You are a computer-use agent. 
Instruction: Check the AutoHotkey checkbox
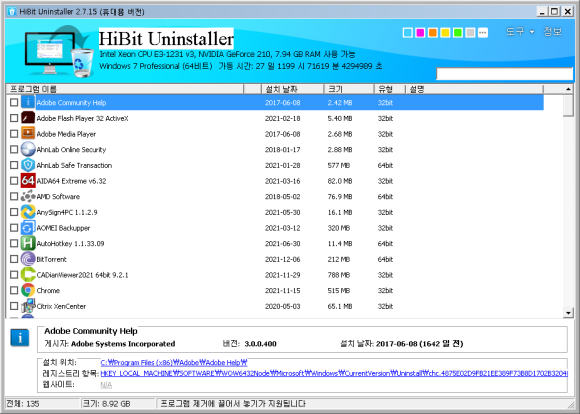14,243
